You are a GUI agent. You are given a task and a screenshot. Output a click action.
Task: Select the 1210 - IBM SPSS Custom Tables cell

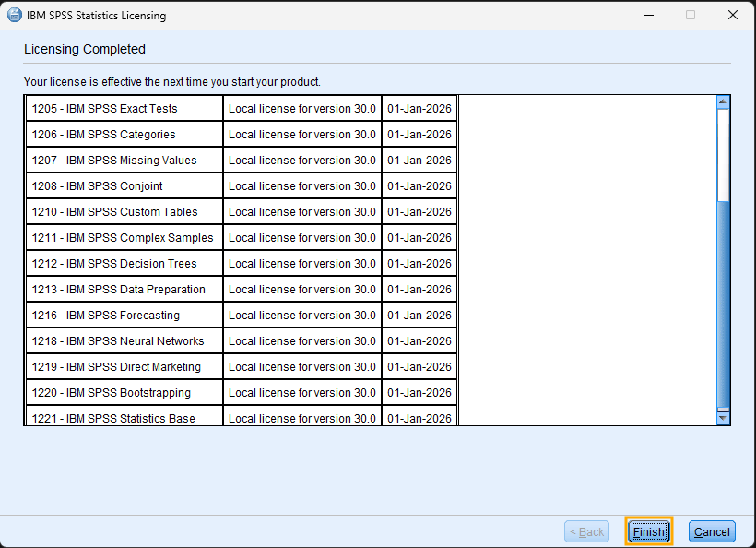124,212
